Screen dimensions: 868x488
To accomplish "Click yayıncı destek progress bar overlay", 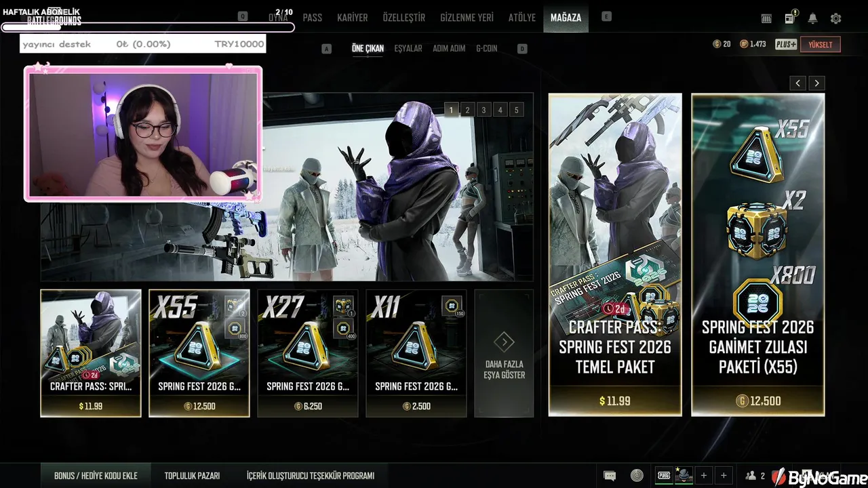I will point(143,44).
